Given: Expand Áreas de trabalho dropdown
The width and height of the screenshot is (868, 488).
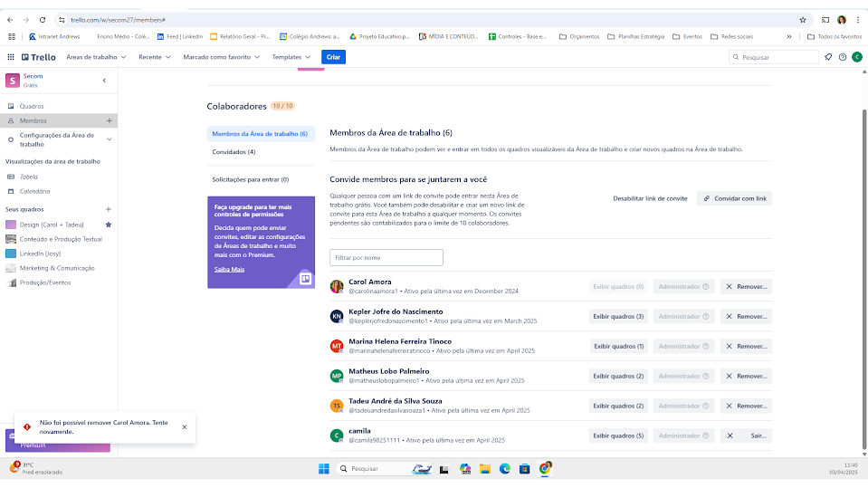Looking at the screenshot, I should click(x=96, y=57).
